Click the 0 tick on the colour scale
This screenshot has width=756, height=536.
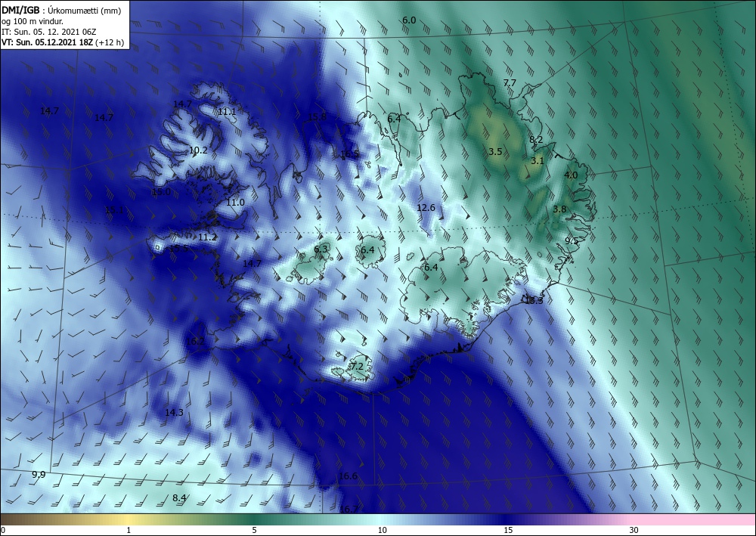(x=3, y=531)
